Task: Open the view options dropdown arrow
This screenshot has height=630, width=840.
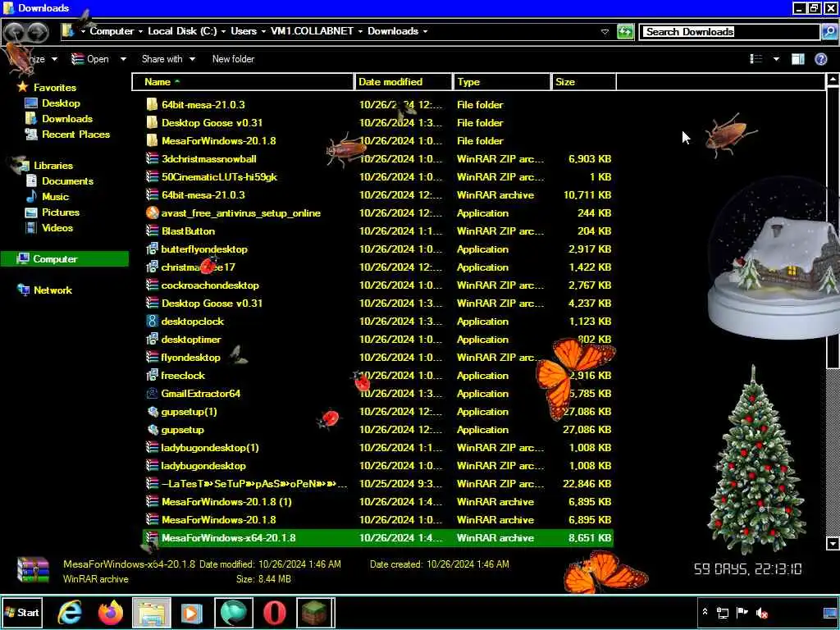Action: tap(776, 59)
